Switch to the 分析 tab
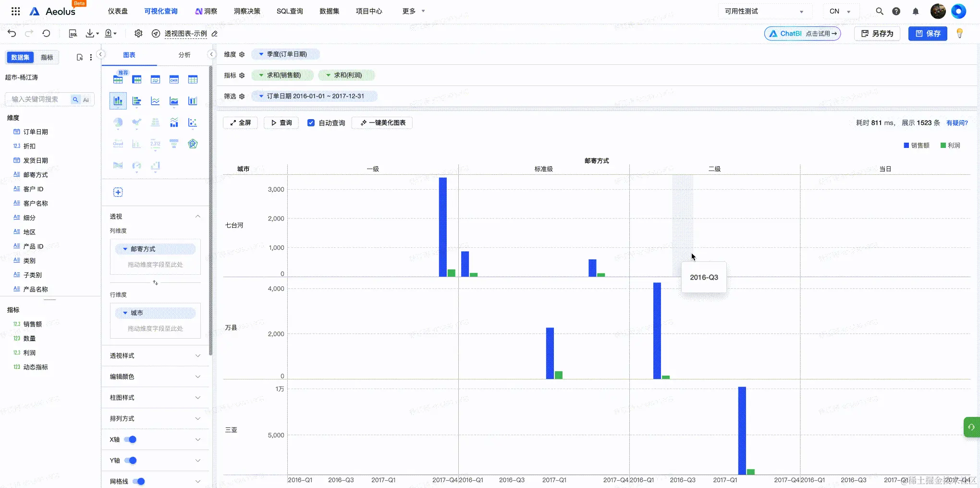 [184, 55]
